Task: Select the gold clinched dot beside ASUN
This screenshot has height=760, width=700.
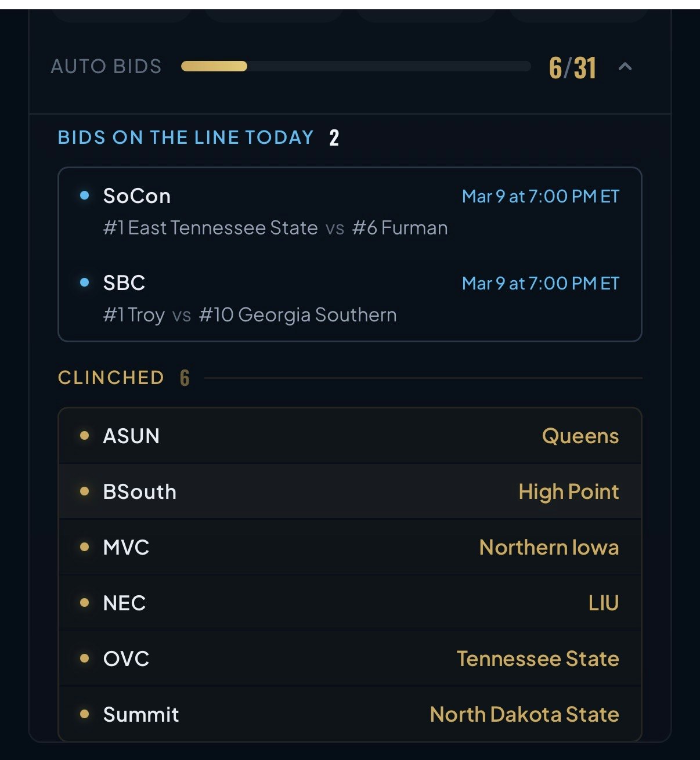Action: tap(85, 436)
